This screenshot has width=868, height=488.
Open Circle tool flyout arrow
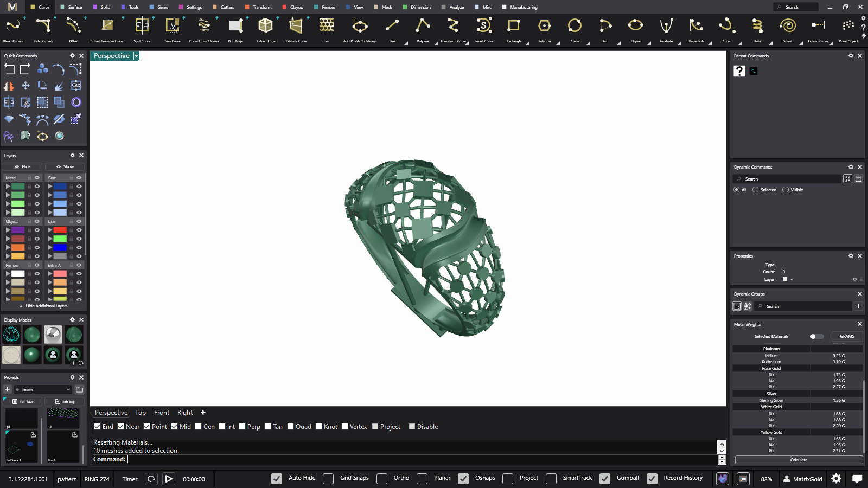point(588,43)
